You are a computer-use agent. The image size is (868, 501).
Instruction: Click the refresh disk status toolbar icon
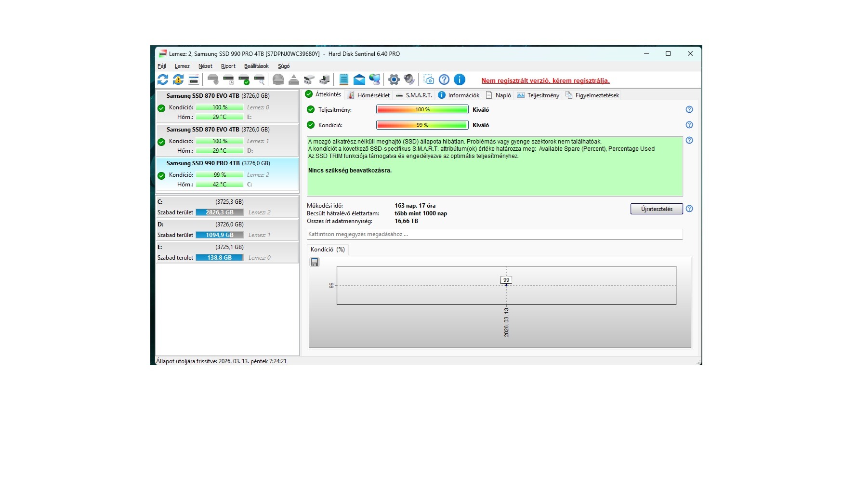[x=163, y=79]
